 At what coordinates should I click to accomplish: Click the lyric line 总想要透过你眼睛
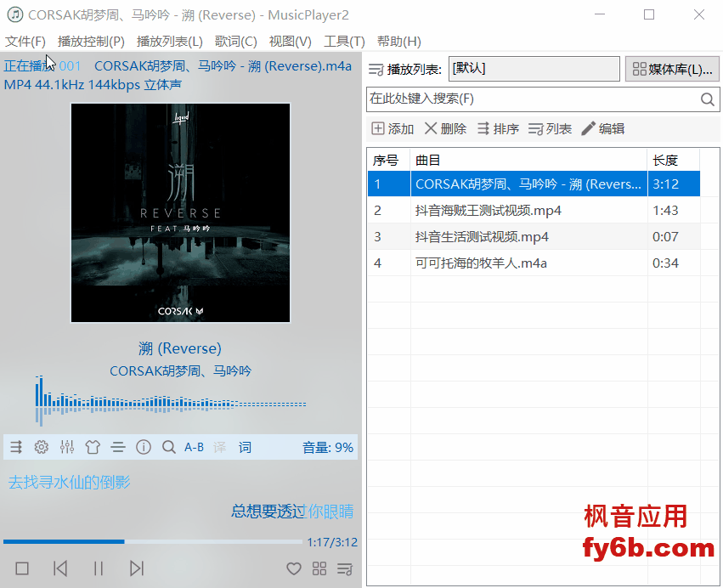292,512
